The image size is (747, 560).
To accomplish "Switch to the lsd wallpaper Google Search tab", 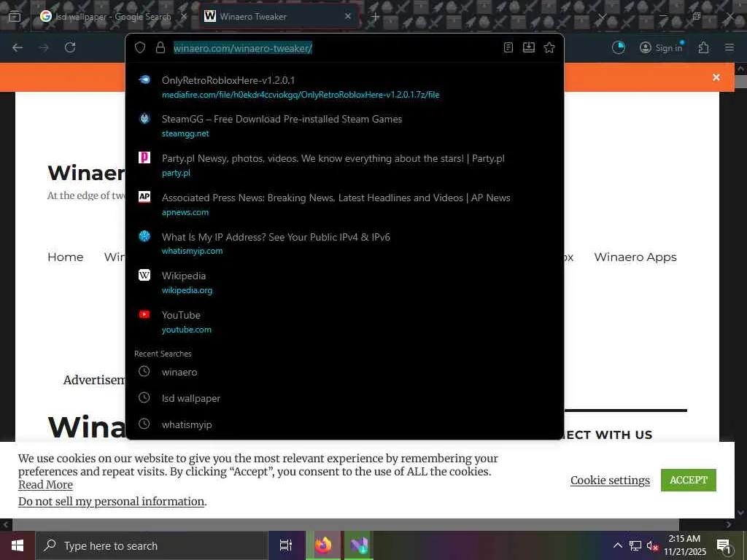I will (x=113, y=17).
